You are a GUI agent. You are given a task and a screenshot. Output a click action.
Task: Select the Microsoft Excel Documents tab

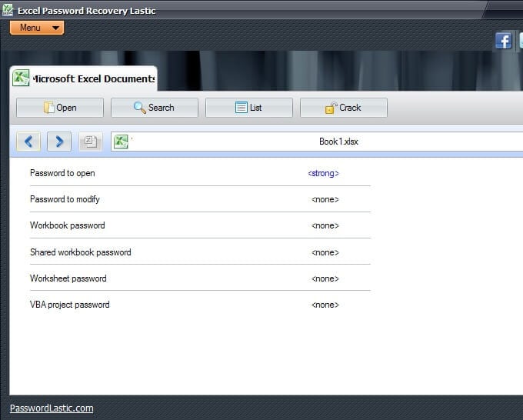84,78
